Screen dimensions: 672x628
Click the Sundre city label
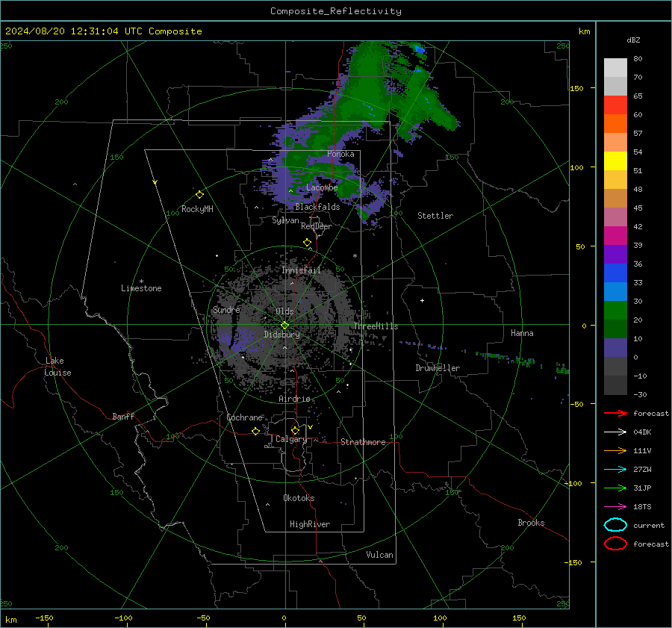[x=226, y=310]
